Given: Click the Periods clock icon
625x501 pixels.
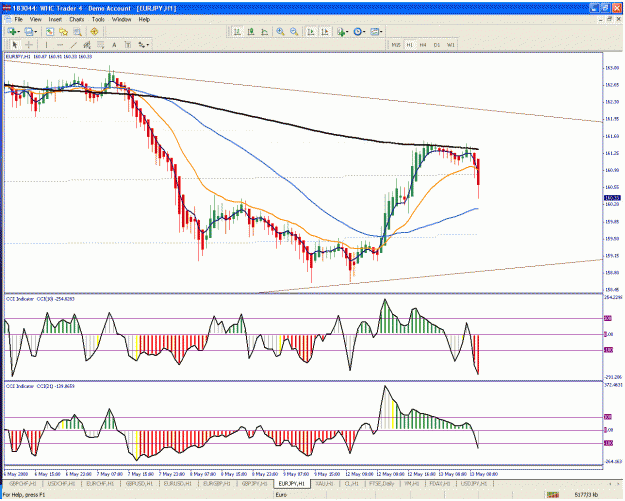Looking at the screenshot, I should (x=357, y=31).
